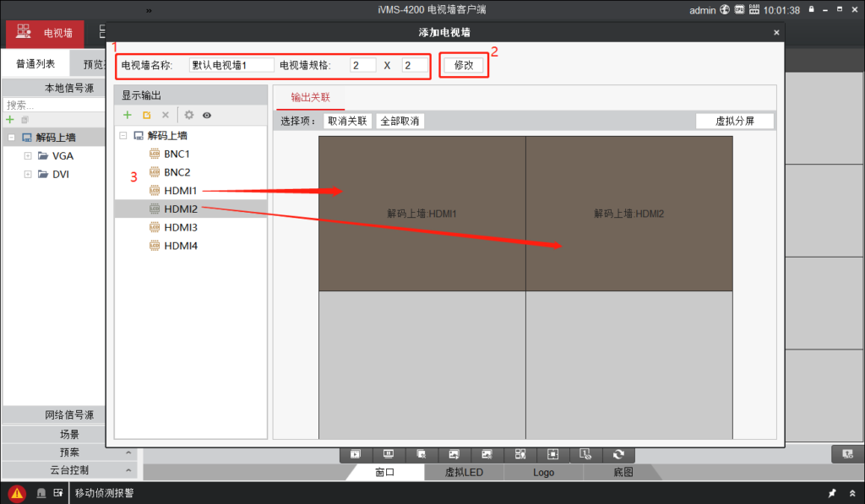This screenshot has height=504, width=865.
Task: Click the refresh icon in bottom toolbar
Action: tap(618, 454)
